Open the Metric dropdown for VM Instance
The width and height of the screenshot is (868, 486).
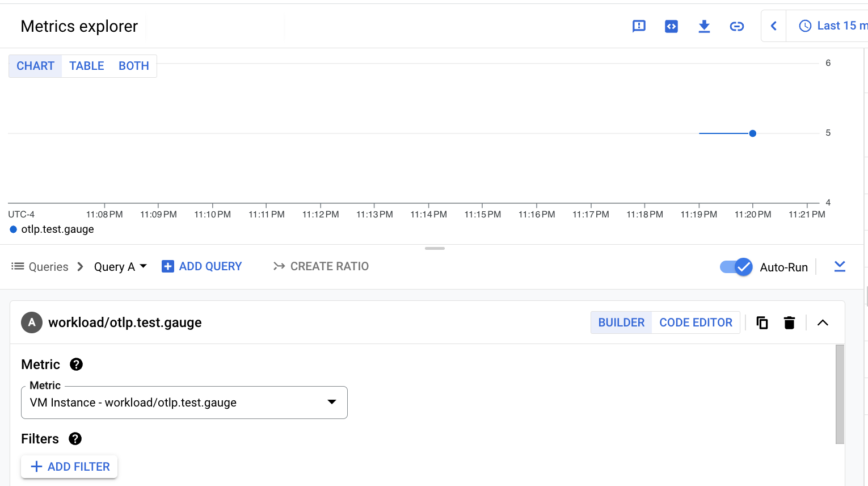tap(331, 402)
